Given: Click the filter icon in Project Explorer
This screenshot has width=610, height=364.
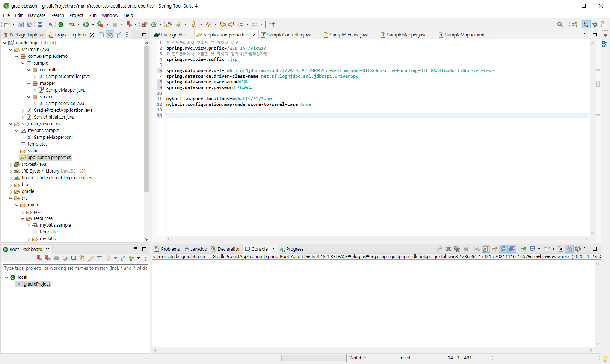Looking at the screenshot, I should pos(118,35).
